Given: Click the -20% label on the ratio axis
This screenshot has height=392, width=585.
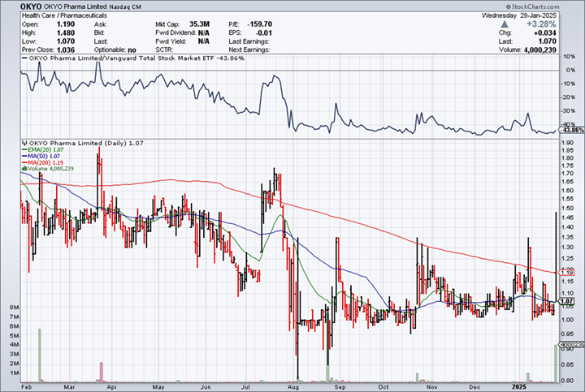Looking at the screenshot, I should [x=568, y=97].
